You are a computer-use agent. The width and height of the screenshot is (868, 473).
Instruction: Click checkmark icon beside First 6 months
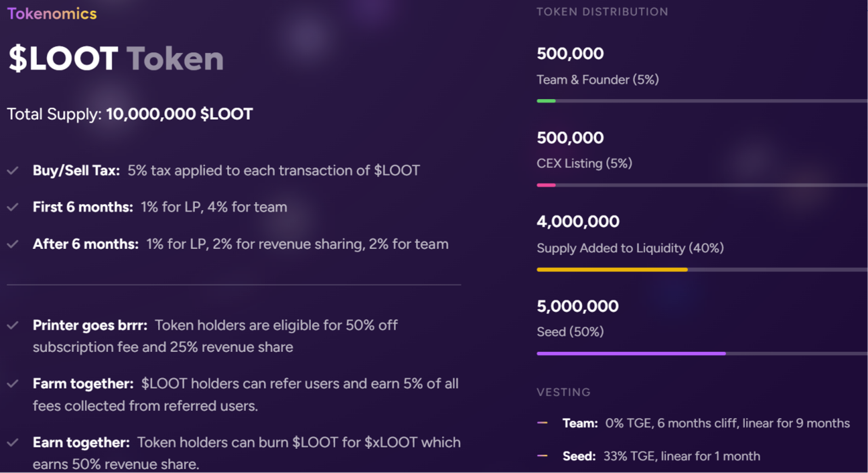(x=13, y=207)
